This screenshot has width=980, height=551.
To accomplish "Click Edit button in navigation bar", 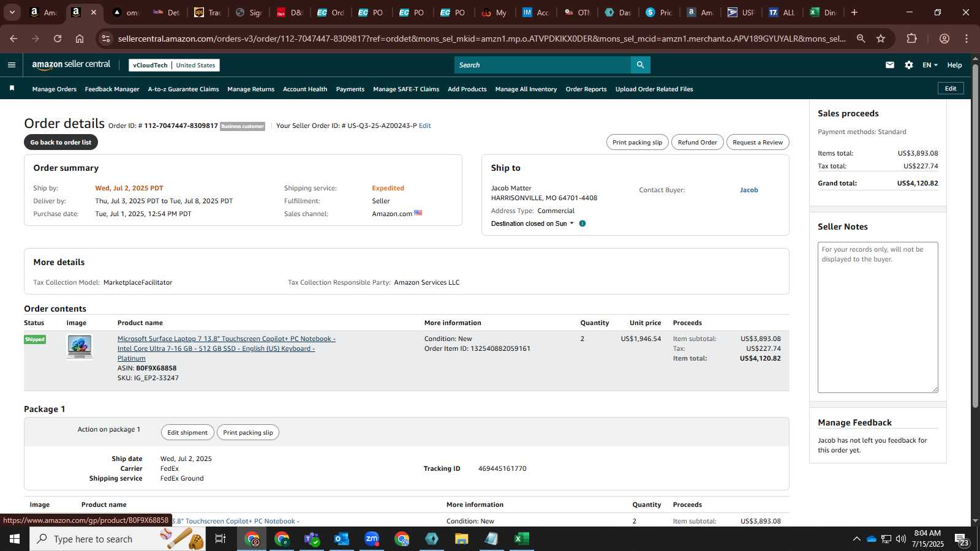I will tap(951, 88).
